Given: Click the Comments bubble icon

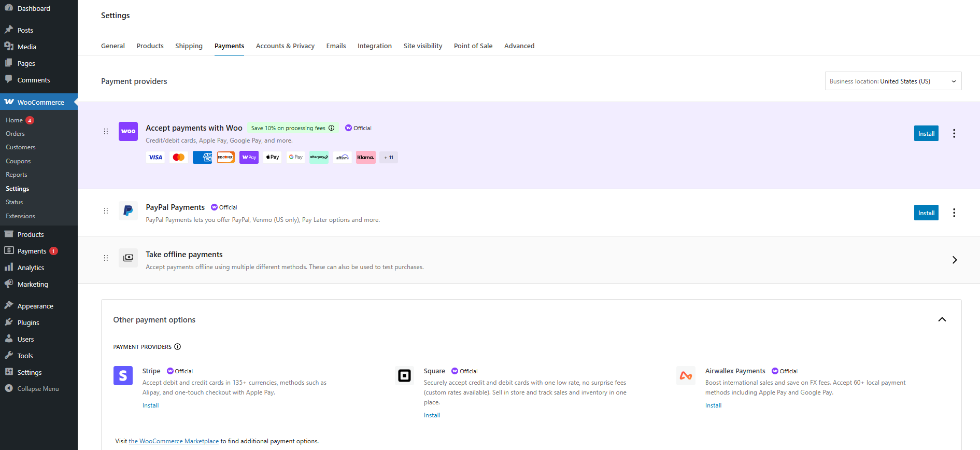Looking at the screenshot, I should (9, 79).
